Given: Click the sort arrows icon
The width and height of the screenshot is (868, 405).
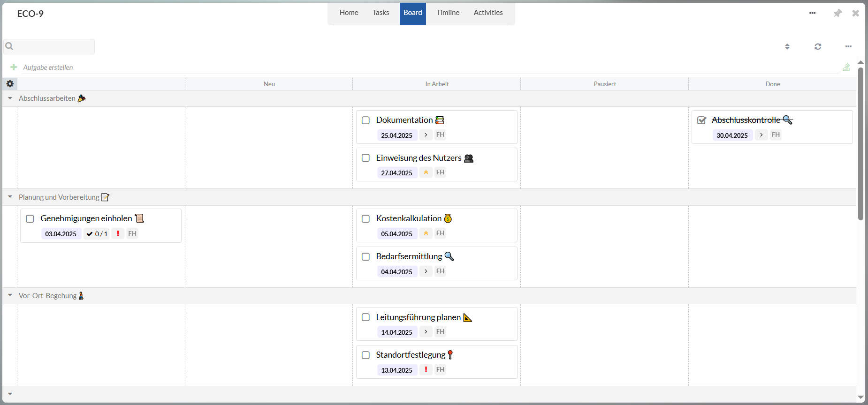Looking at the screenshot, I should coord(787,46).
